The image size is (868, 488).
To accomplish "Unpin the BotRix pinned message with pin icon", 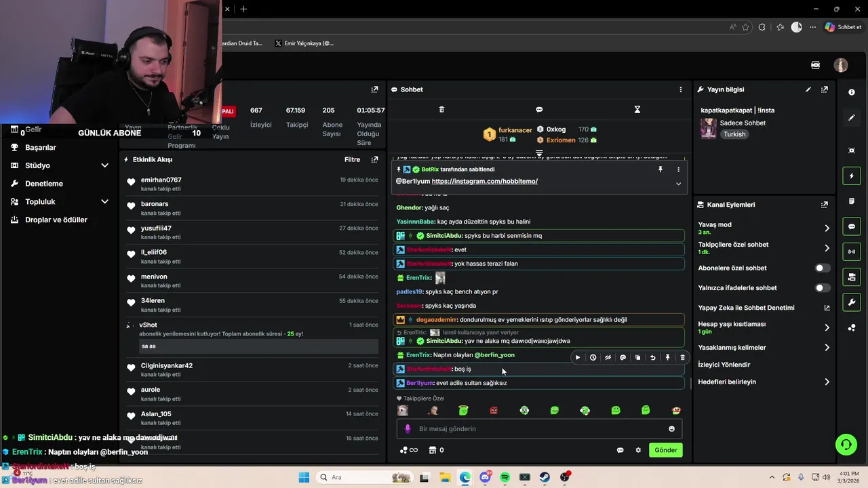I will pyautogui.click(x=660, y=169).
